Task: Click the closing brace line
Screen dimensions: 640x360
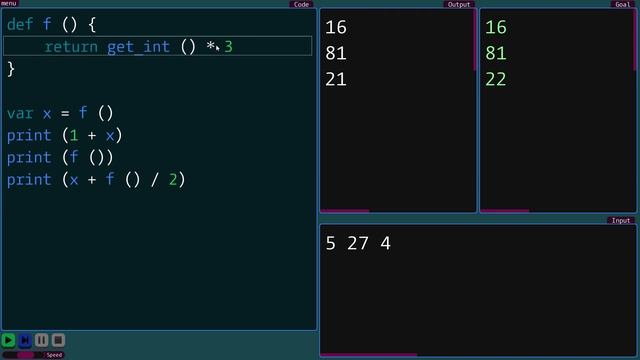Action: tap(11, 69)
